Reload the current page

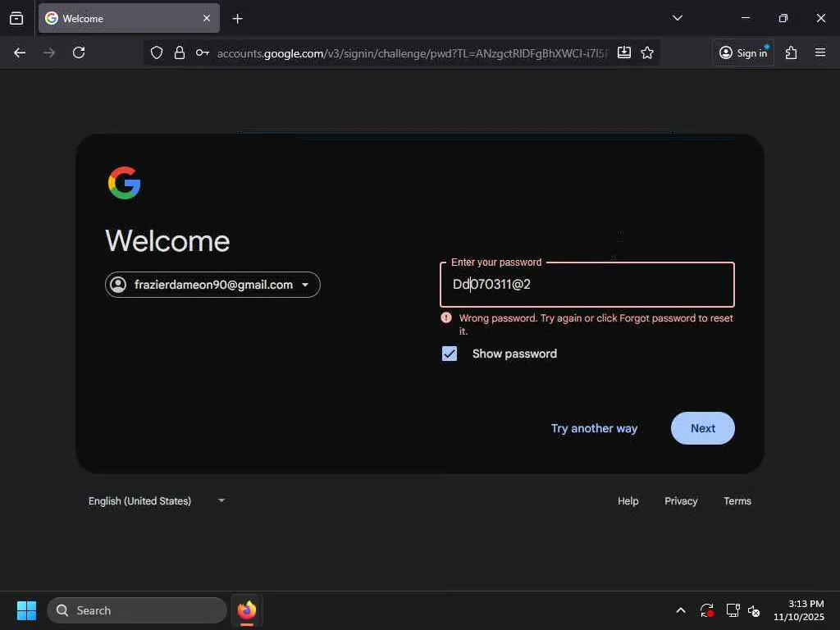[x=79, y=52]
